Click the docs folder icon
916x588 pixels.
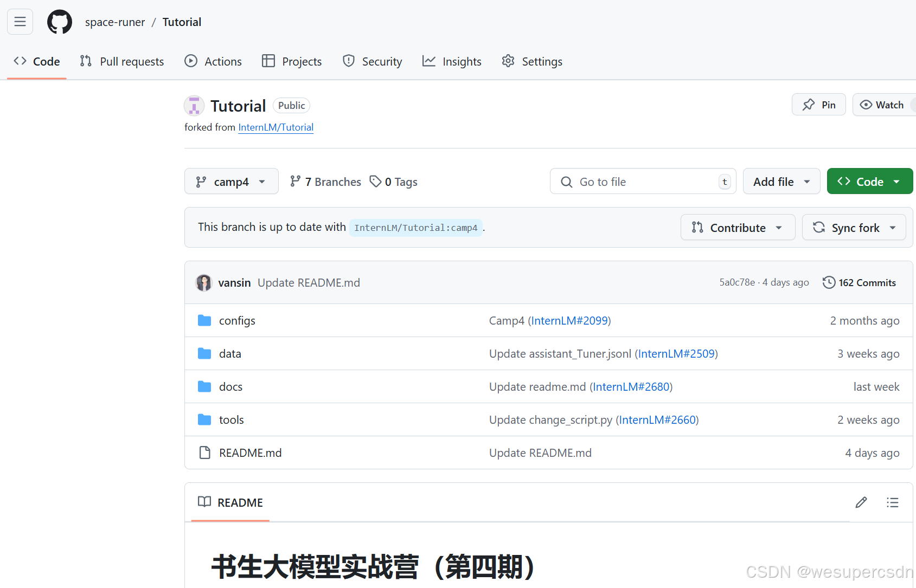pyautogui.click(x=204, y=386)
